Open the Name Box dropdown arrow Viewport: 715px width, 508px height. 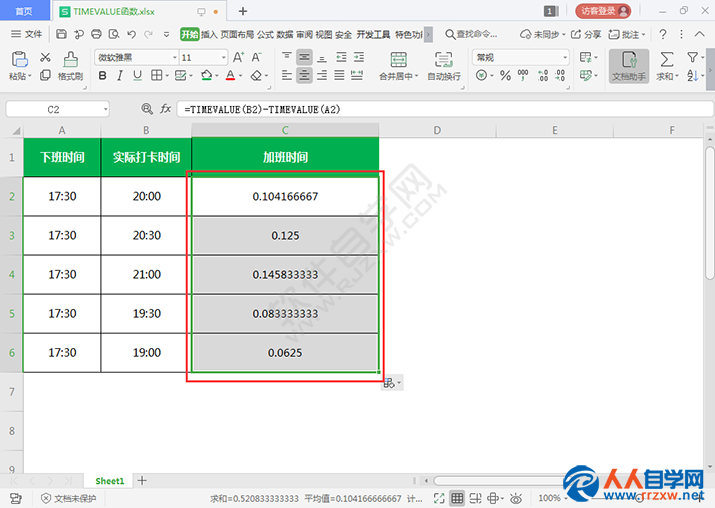pyautogui.click(x=106, y=109)
